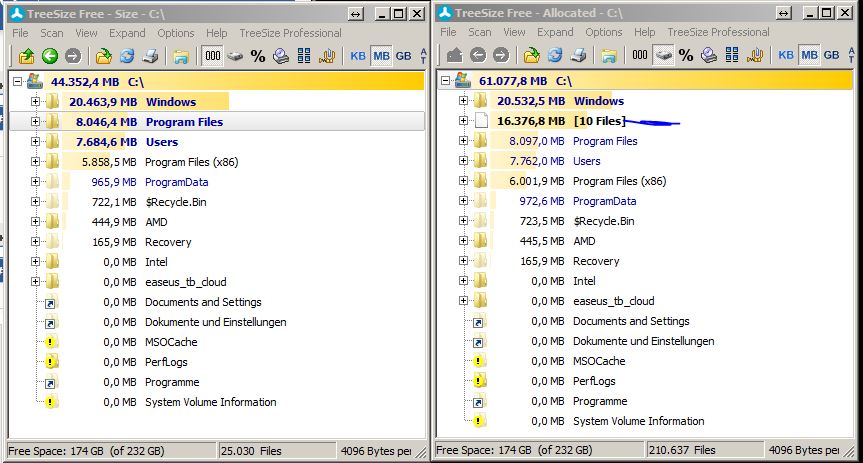Image resolution: width=863 pixels, height=463 pixels.
Task: Click the four-squares grid icon in Allocated window
Action: click(732, 55)
